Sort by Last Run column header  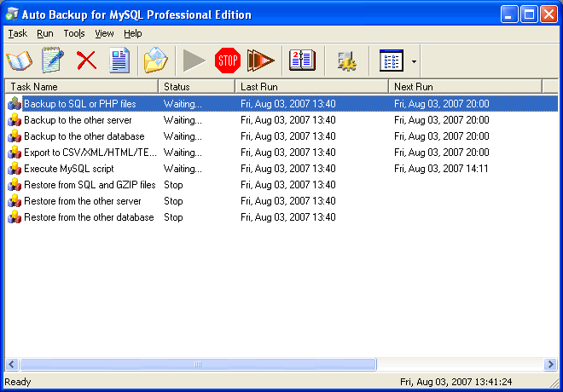coord(311,86)
